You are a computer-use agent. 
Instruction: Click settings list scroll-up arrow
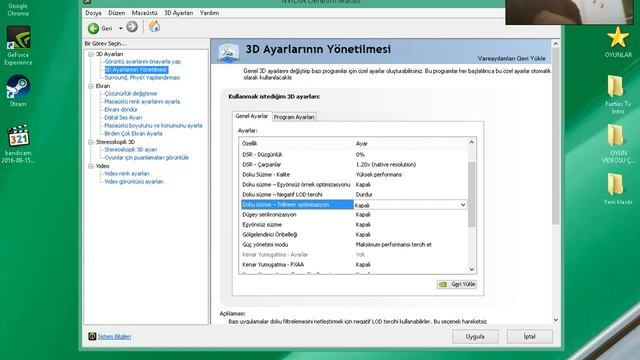(x=471, y=142)
